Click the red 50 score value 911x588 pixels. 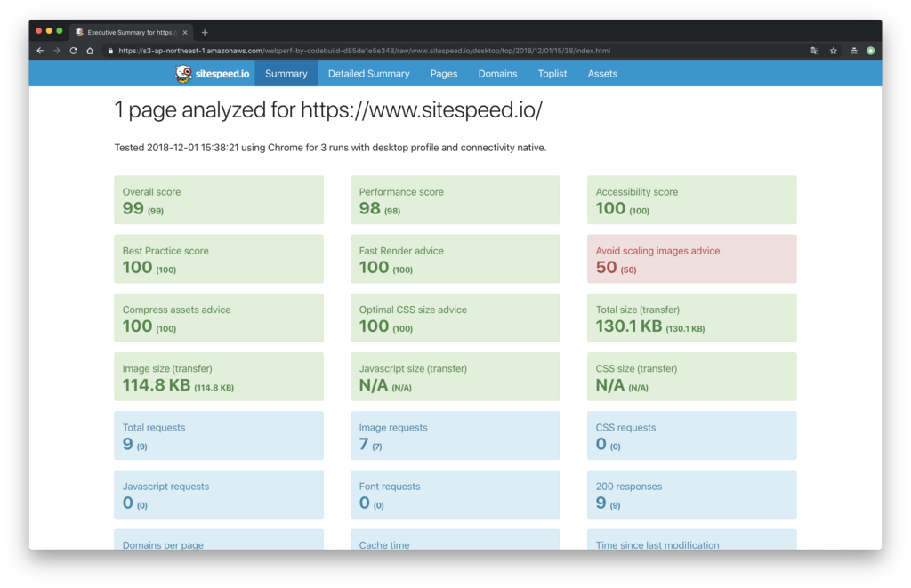[606, 267]
